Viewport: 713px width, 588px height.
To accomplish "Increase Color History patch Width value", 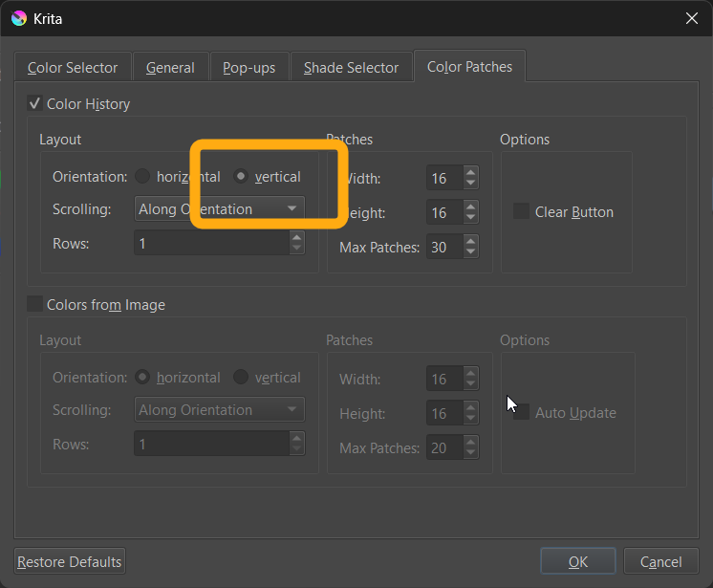I will (470, 173).
